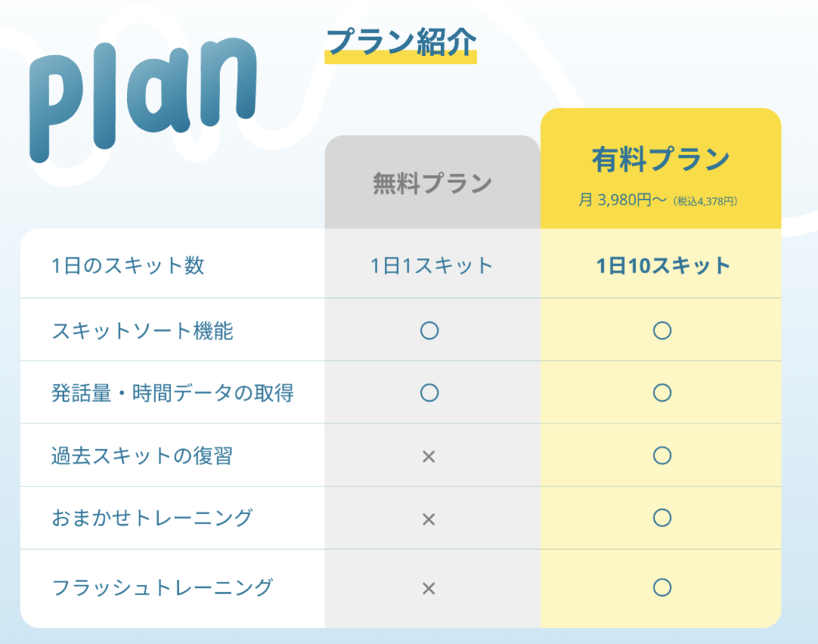Click the free plan × for フラッシュトレーニング

coord(429,589)
